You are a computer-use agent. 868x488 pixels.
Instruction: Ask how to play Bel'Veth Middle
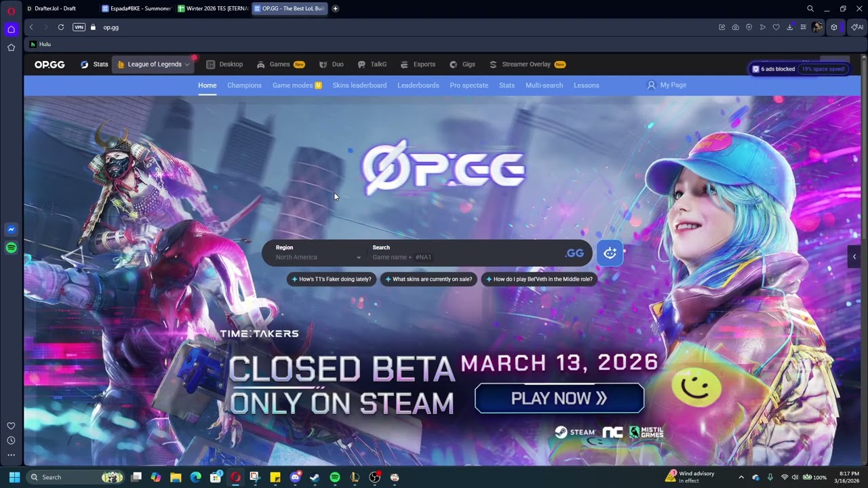539,279
